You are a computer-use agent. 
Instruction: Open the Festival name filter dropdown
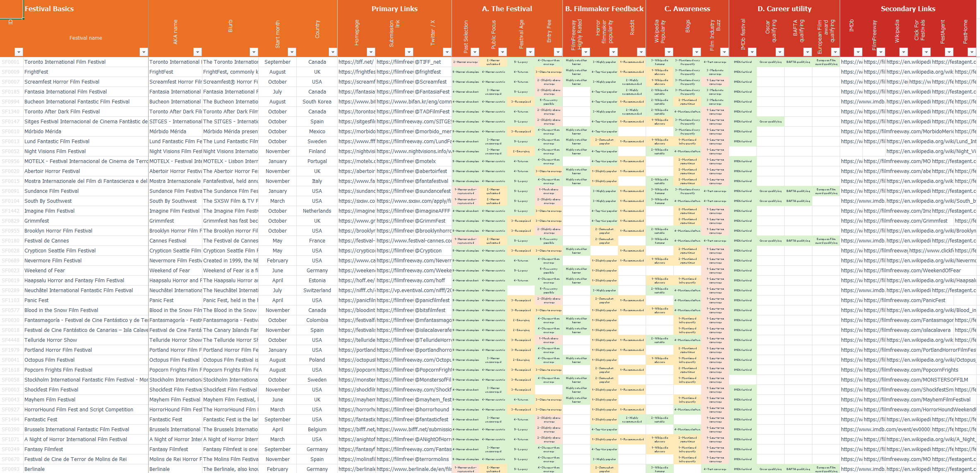click(x=144, y=52)
